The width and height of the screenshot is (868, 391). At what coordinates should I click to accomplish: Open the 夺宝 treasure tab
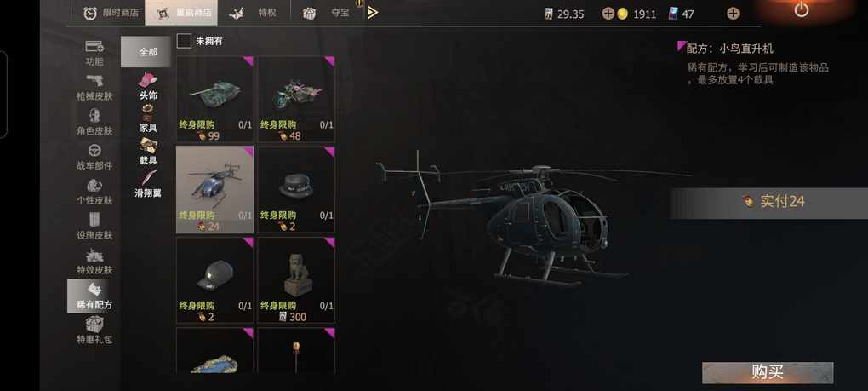coord(326,13)
